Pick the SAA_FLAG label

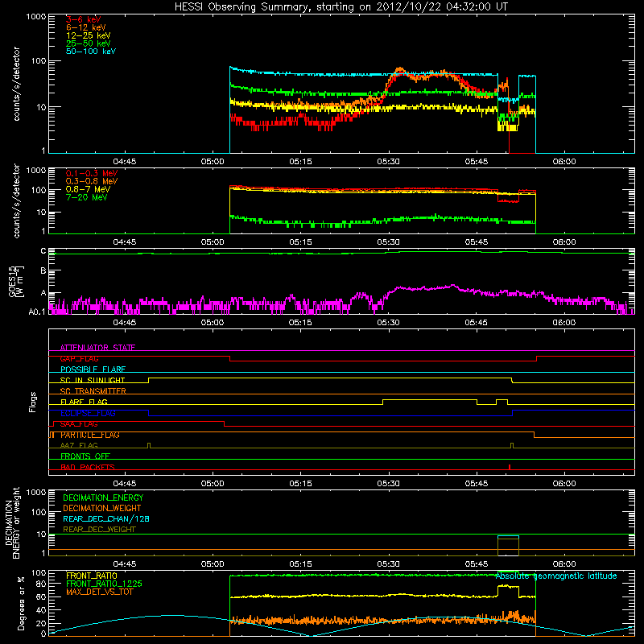pyautogui.click(x=79, y=424)
